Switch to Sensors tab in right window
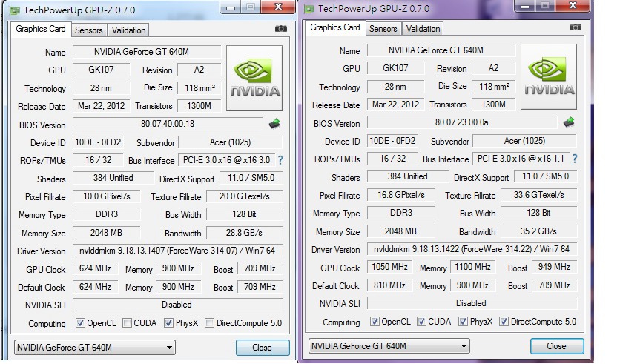620x364 pixels. click(x=383, y=28)
